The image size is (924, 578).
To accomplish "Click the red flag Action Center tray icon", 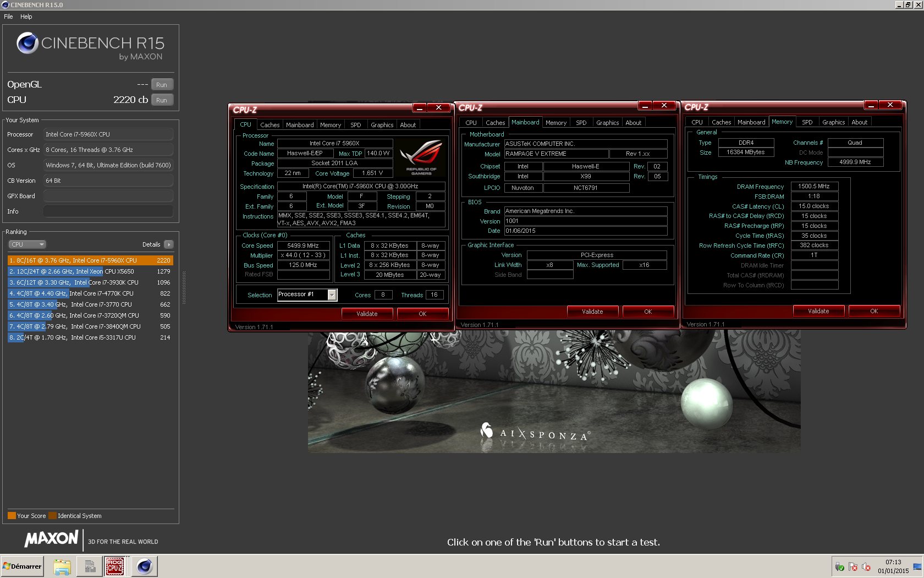I will click(x=853, y=566).
